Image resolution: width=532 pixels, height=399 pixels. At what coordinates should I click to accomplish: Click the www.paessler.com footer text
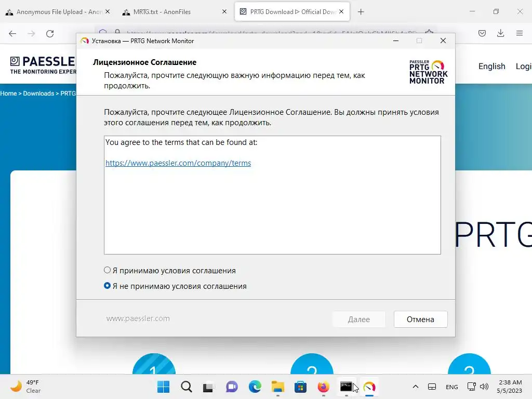click(x=138, y=318)
